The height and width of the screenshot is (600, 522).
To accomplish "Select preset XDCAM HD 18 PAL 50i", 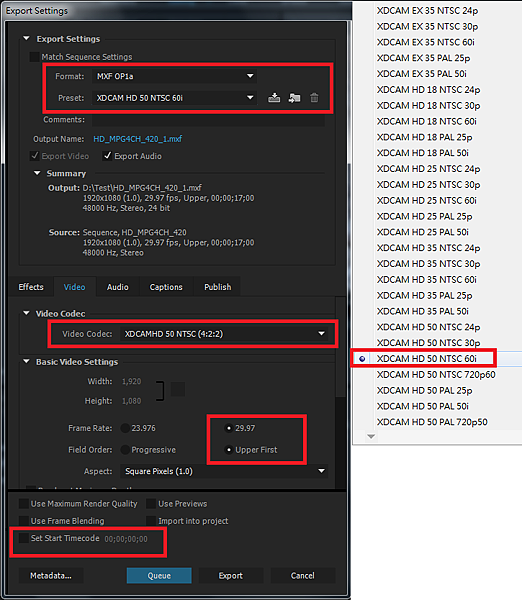I will [423, 153].
